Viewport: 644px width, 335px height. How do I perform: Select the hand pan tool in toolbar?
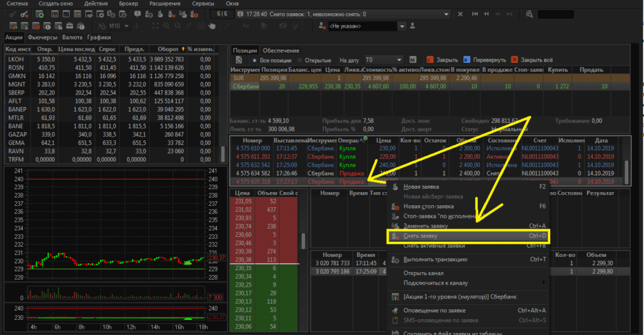click(x=212, y=26)
